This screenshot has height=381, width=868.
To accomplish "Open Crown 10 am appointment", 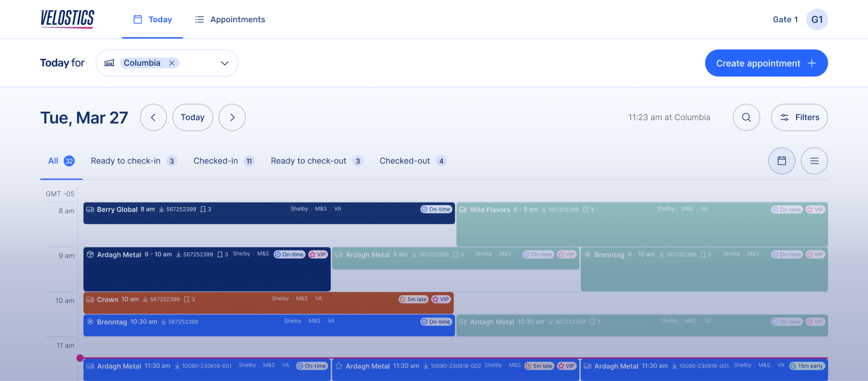I will click(x=269, y=303).
